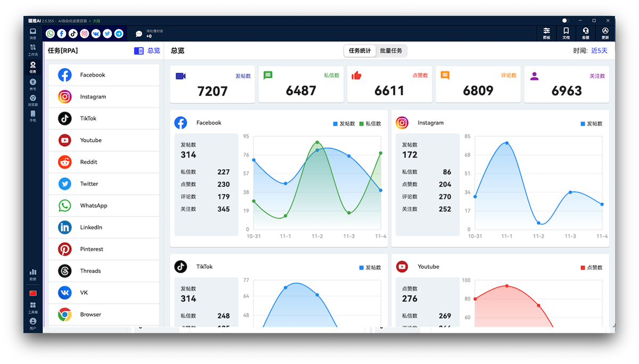Image resolution: width=639 pixels, height=364 pixels.
Task: Select the 任务统计 tab
Action: coord(360,51)
